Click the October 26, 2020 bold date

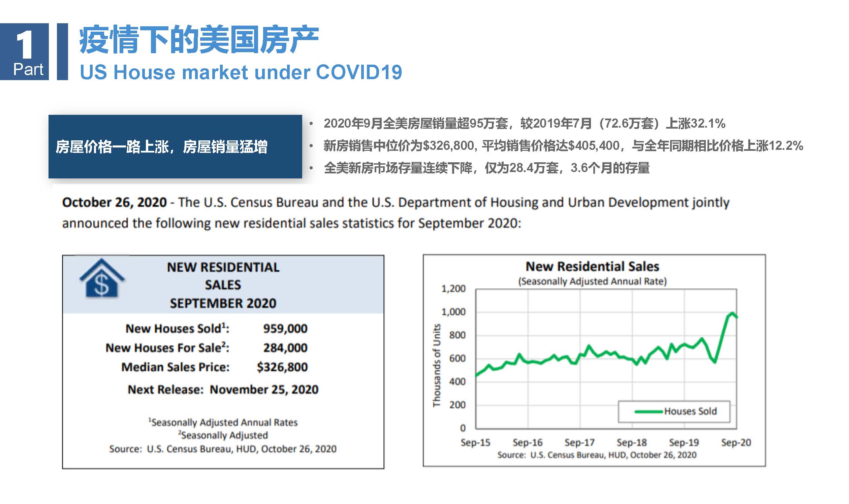coord(114,202)
